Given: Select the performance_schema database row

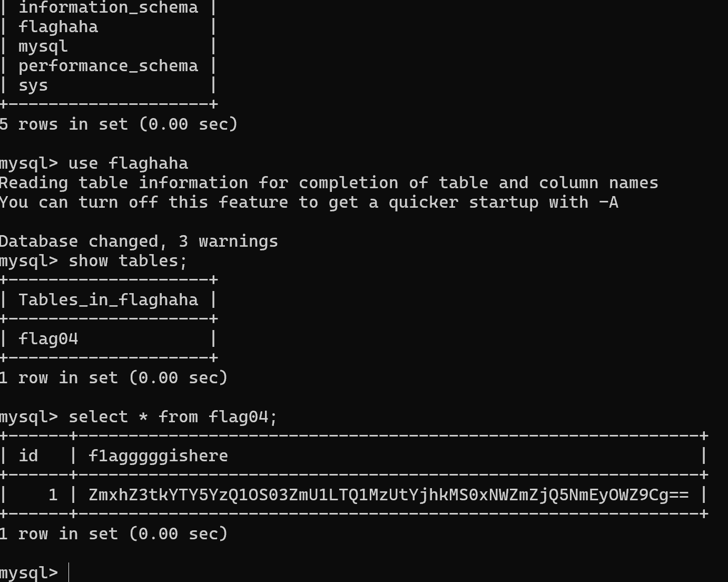Looking at the screenshot, I should click(108, 66).
